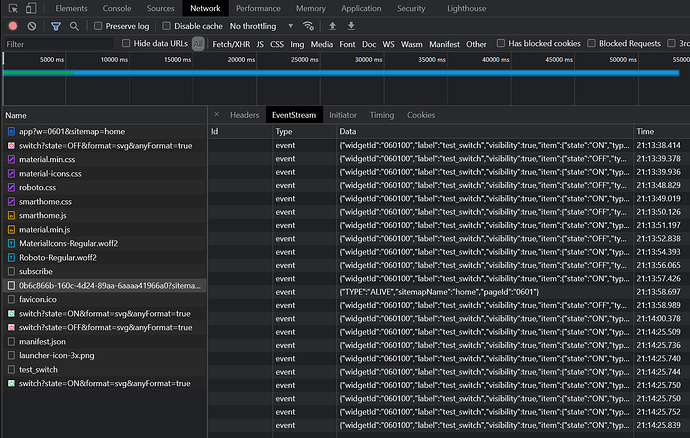The height and width of the screenshot is (438, 690).
Task: Enable the Preserve log checkbox
Action: pyautogui.click(x=99, y=26)
